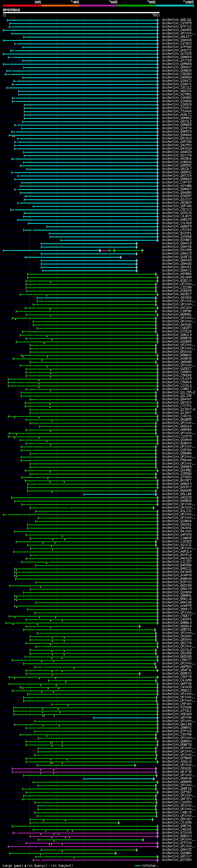The height and width of the screenshot is (868, 197).
Task: Click the purple ~60% identity legend bar
Action: tap(99, 6)
